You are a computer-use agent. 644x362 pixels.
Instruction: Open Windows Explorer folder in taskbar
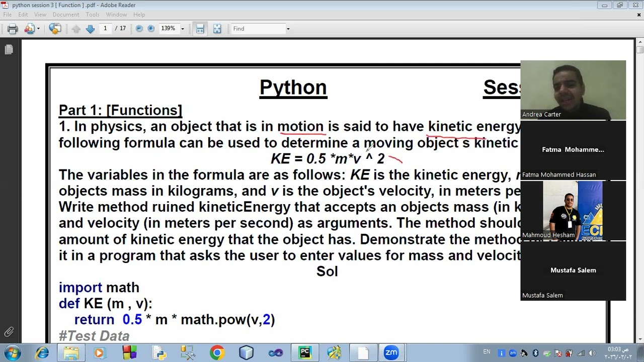tap(71, 353)
